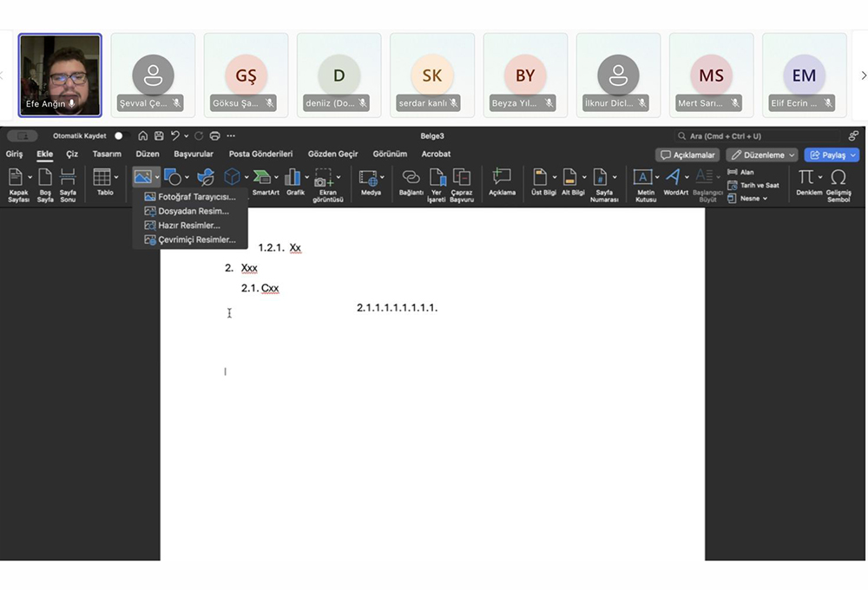Click the Home icon in title bar
The width and height of the screenshot is (868, 590).
[143, 135]
